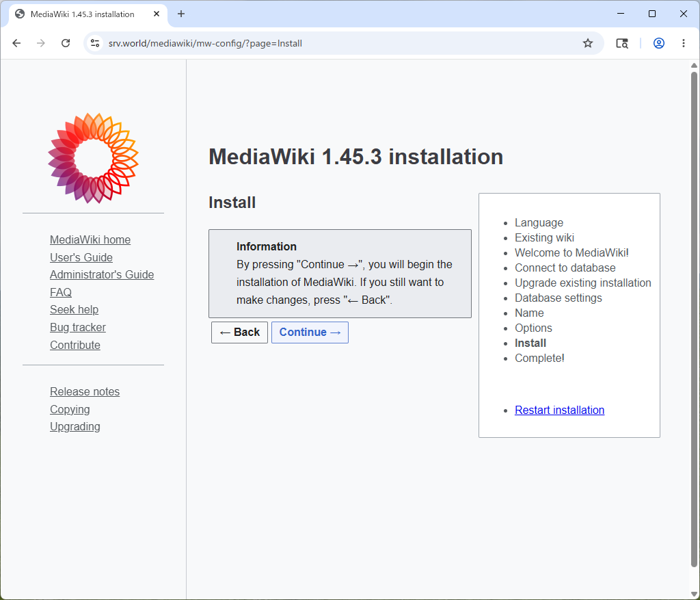Click the Options step in list
This screenshot has width=700, height=600.
tap(533, 328)
